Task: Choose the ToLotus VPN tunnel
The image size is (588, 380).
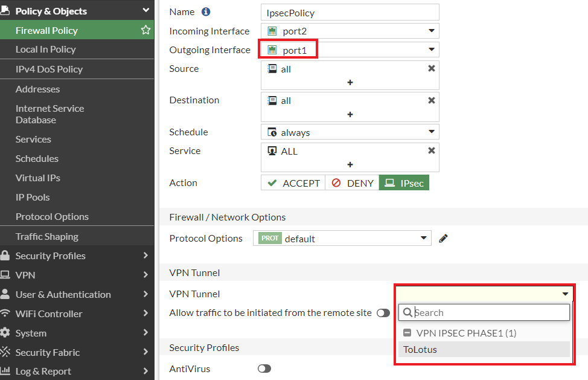Action: coord(420,349)
